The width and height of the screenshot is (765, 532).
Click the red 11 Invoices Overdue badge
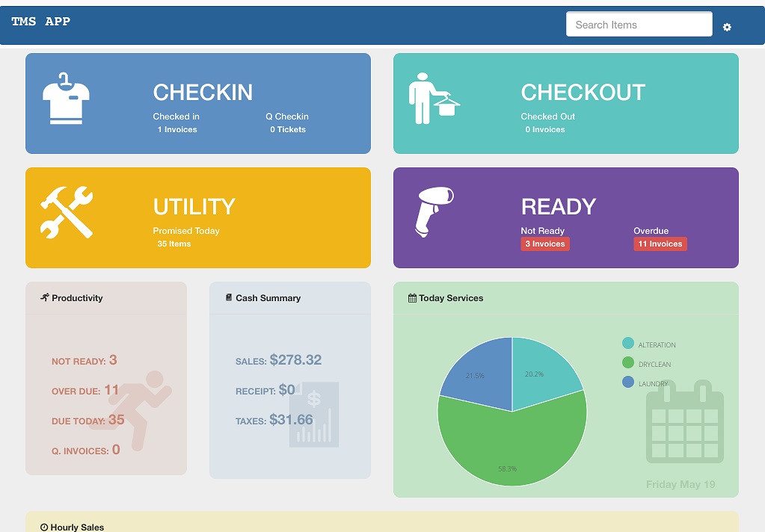coord(660,244)
